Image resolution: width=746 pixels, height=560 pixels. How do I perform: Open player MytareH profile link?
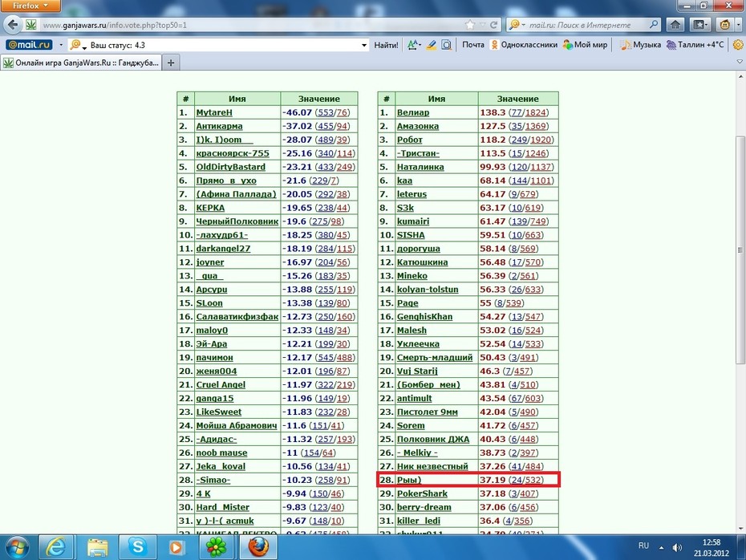point(214,112)
